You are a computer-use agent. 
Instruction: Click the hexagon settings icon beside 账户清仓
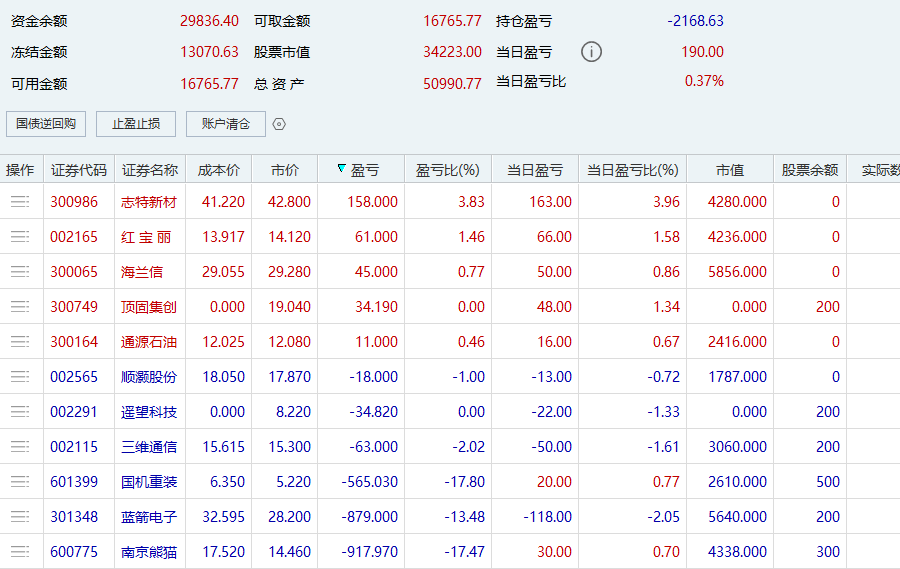click(279, 124)
